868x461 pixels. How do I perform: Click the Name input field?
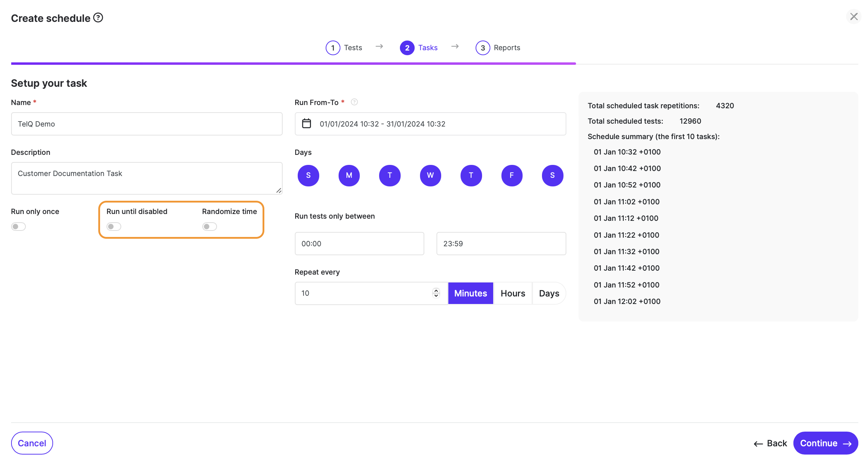tap(147, 124)
